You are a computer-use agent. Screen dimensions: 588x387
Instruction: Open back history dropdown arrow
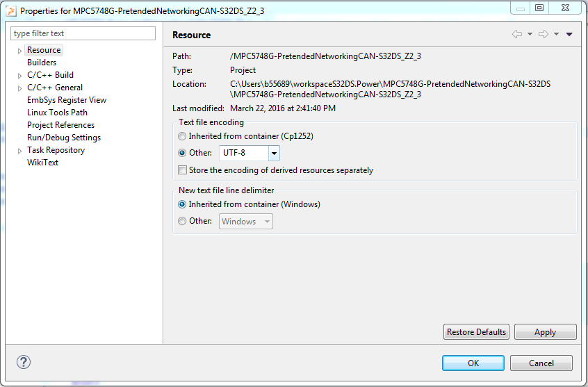click(x=530, y=34)
